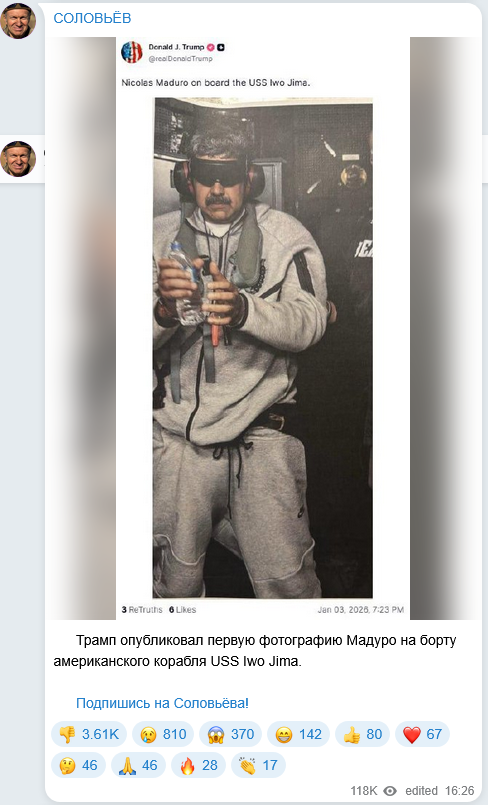Follow the Подпишись на Соловьёва link
The height and width of the screenshot is (805, 488).
162,703
